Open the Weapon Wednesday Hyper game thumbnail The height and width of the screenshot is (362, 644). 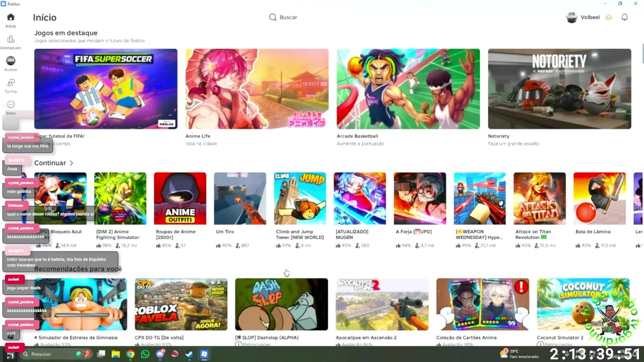coord(480,199)
